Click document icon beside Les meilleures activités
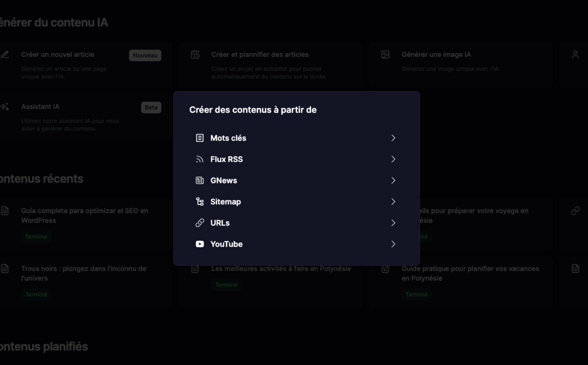This screenshot has width=588, height=365. [x=195, y=269]
